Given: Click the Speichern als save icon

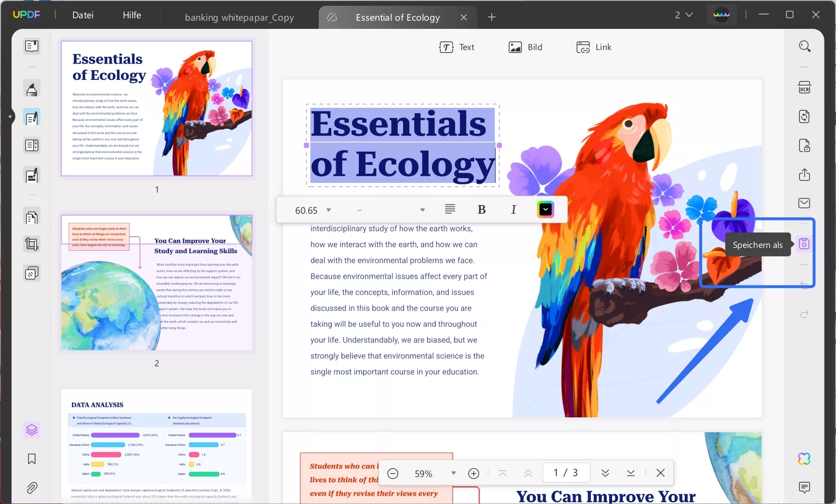Looking at the screenshot, I should click(x=804, y=244).
